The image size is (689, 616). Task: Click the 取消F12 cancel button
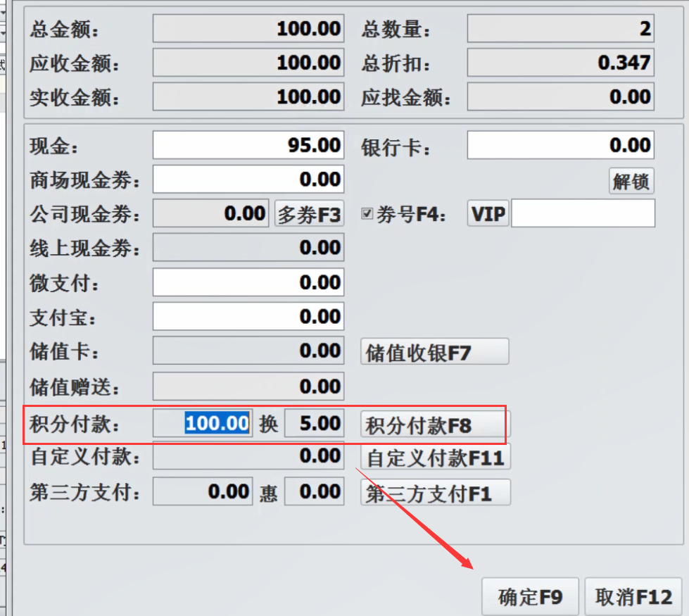[x=633, y=597]
